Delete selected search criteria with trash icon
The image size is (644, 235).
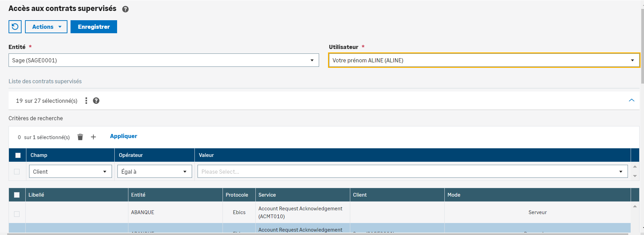(80, 137)
